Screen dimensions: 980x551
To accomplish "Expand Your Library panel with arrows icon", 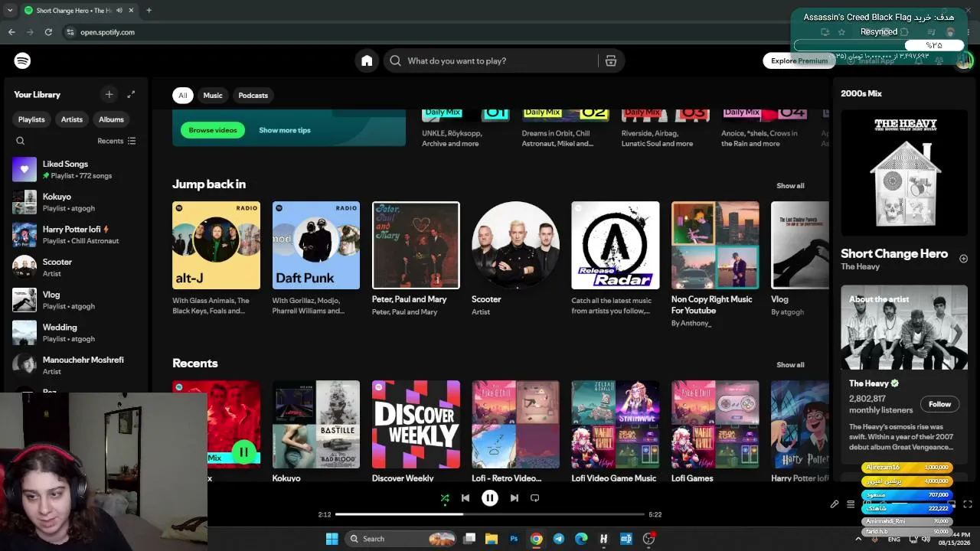I will pyautogui.click(x=131, y=94).
